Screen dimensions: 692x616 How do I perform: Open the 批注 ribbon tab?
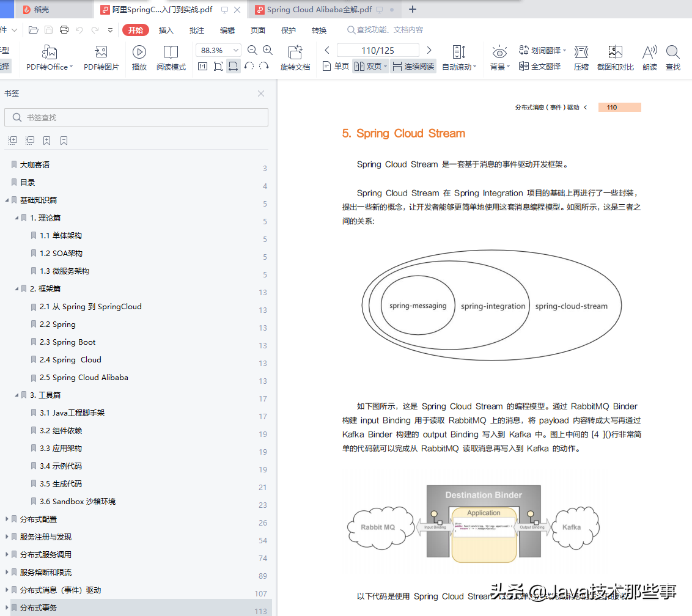(x=197, y=30)
